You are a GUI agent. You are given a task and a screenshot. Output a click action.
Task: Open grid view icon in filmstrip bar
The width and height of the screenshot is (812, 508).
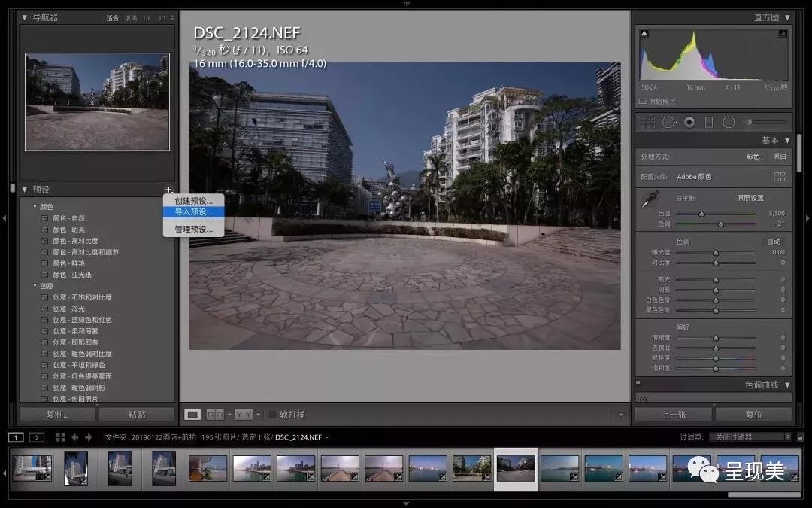pyautogui.click(x=61, y=437)
